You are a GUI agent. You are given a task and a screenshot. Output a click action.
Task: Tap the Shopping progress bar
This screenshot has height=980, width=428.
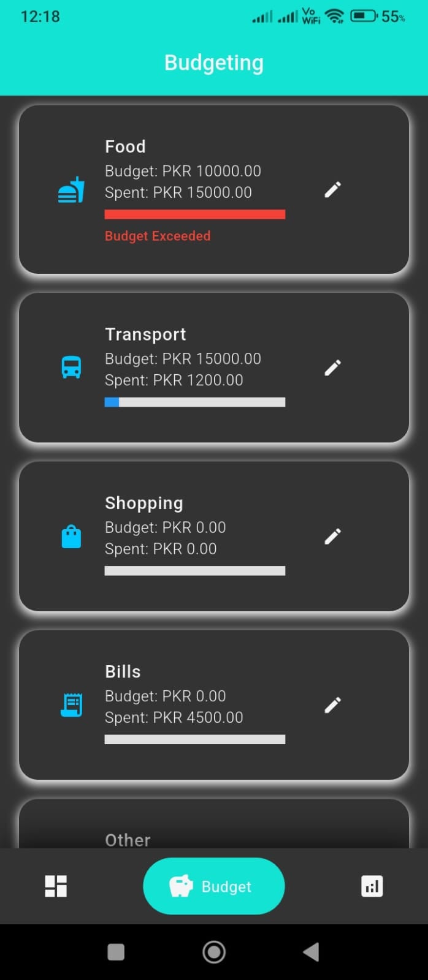point(195,571)
